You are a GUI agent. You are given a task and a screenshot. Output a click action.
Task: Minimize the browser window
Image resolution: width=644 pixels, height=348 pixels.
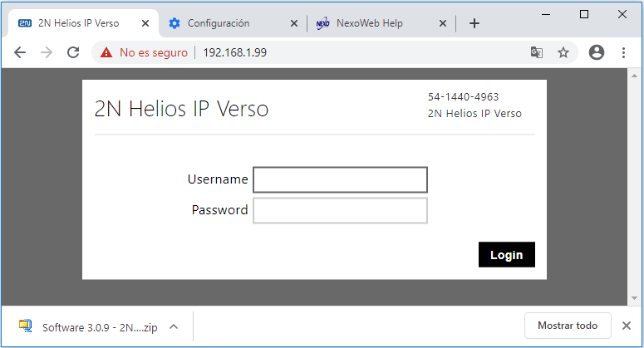[x=546, y=14]
